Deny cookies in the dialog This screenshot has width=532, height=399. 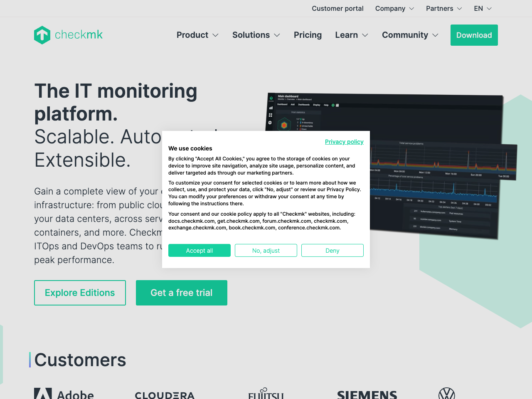tap(332, 250)
